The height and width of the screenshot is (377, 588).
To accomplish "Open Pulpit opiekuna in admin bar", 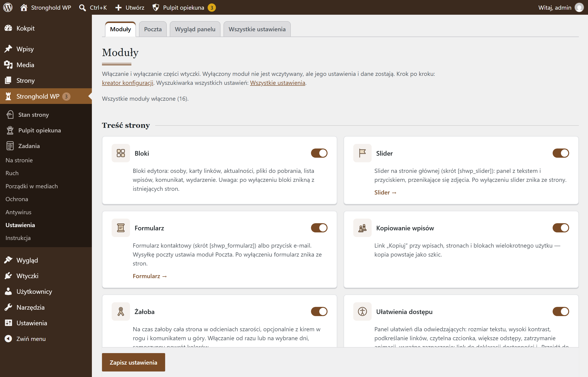I will [x=184, y=8].
